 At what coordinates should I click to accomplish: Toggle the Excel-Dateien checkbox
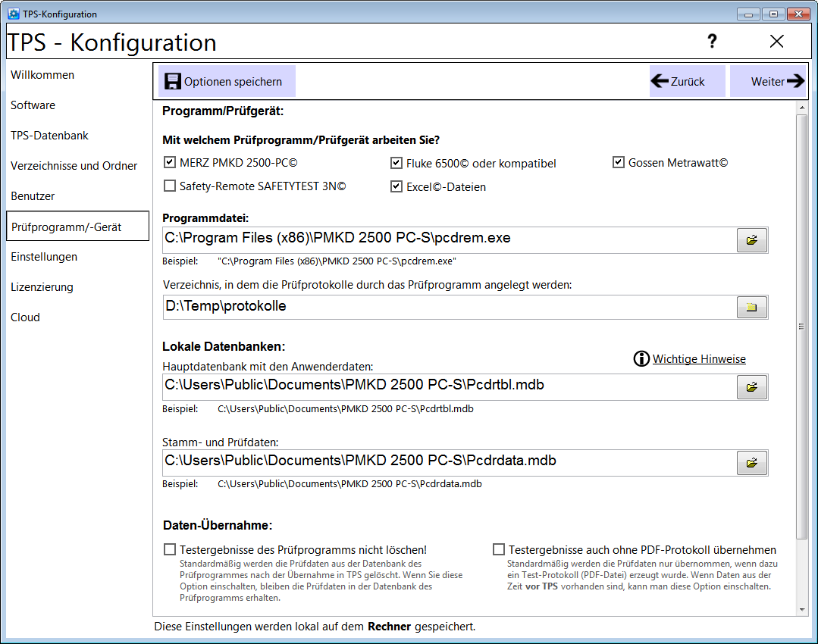click(396, 186)
